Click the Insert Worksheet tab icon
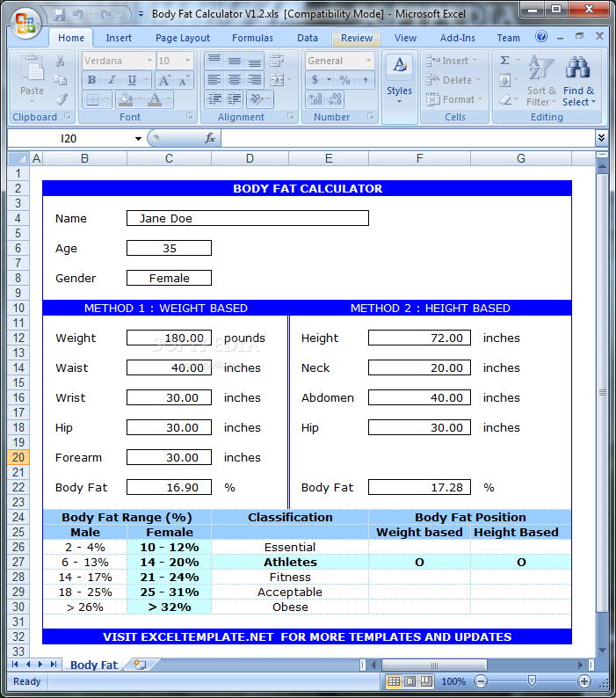Image resolution: width=616 pixels, height=698 pixels. [x=139, y=665]
